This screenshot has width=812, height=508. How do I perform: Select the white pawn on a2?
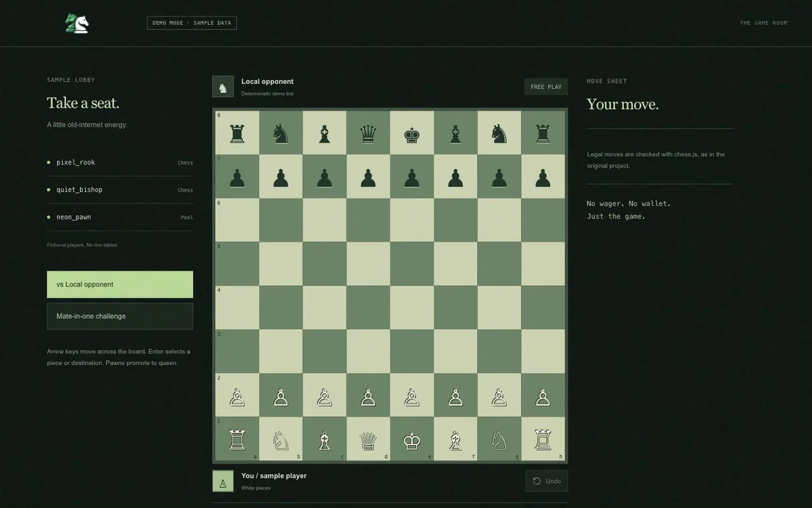tap(237, 396)
